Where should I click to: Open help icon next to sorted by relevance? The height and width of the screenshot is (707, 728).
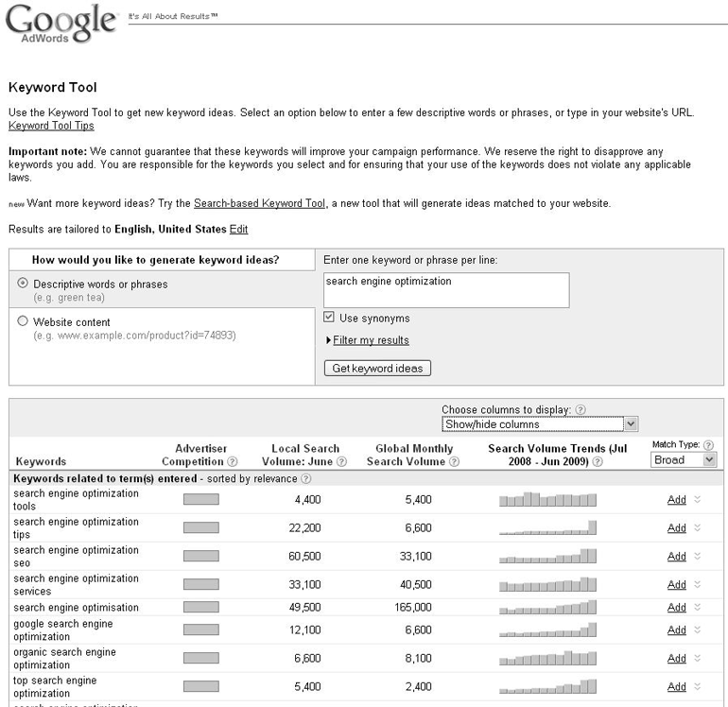point(306,478)
